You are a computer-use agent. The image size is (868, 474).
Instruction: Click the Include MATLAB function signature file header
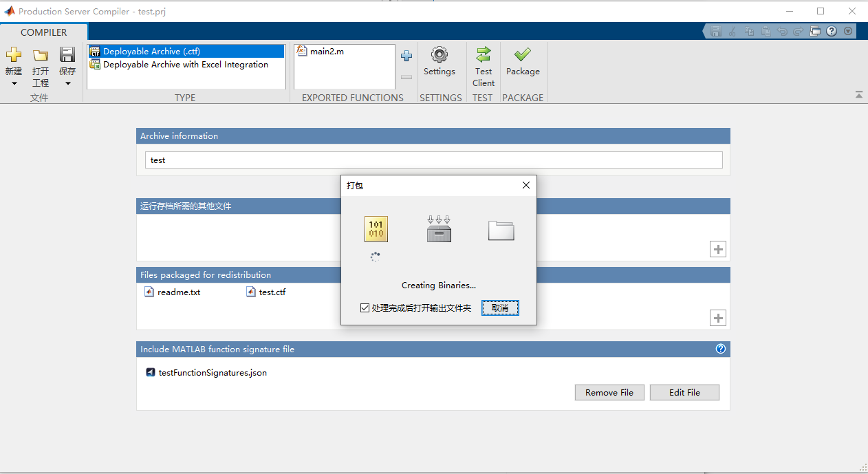(433, 349)
